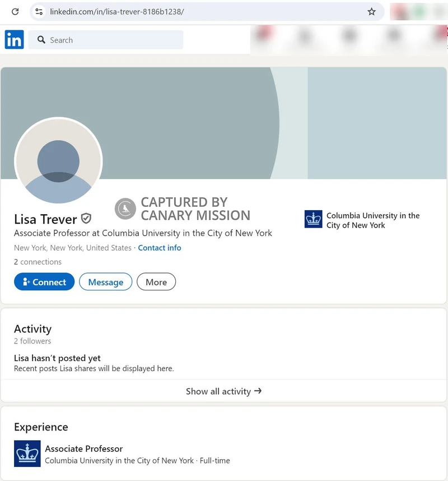The width and height of the screenshot is (448, 481).
Task: Click the verified badge beside Lisa Trever
Action: (x=87, y=219)
